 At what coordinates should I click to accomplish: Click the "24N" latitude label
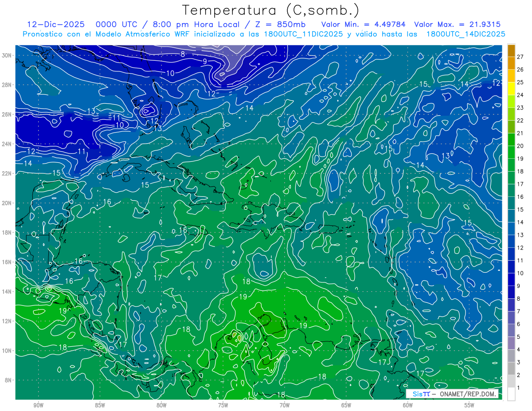(x=8, y=144)
